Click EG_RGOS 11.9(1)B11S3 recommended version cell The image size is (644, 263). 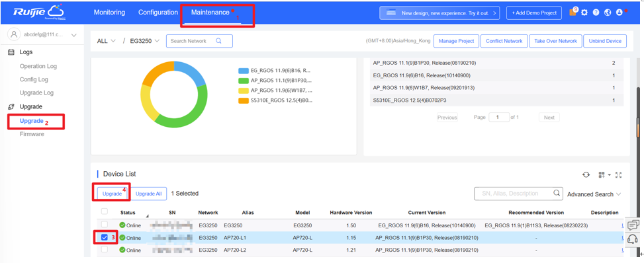(536, 225)
